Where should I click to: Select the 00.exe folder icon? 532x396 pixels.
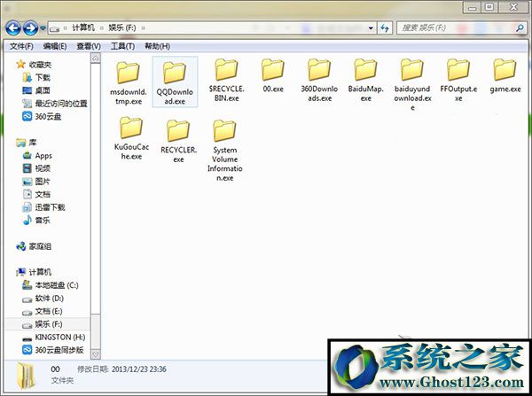point(273,70)
